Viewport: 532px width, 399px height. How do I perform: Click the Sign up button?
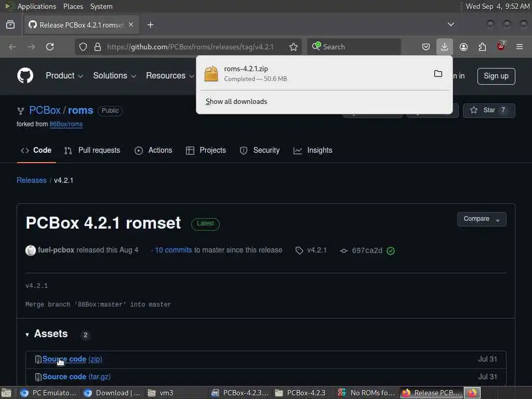(x=496, y=76)
